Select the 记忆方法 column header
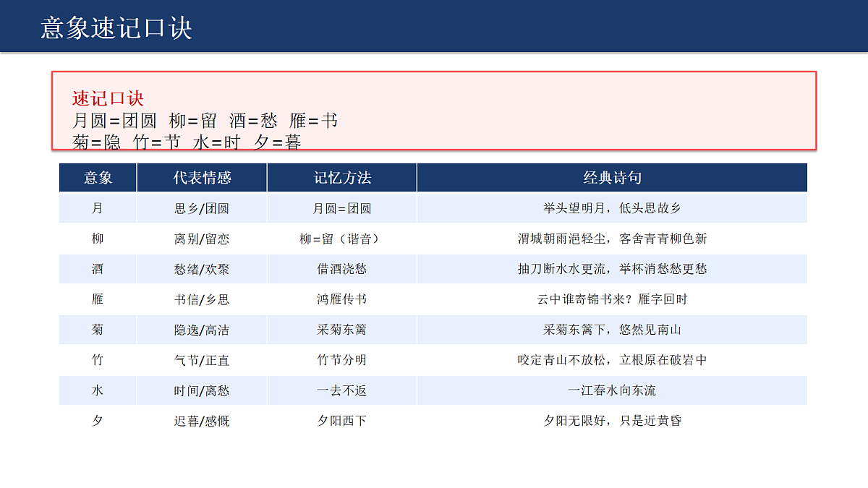This screenshot has height=488, width=868. (x=342, y=178)
